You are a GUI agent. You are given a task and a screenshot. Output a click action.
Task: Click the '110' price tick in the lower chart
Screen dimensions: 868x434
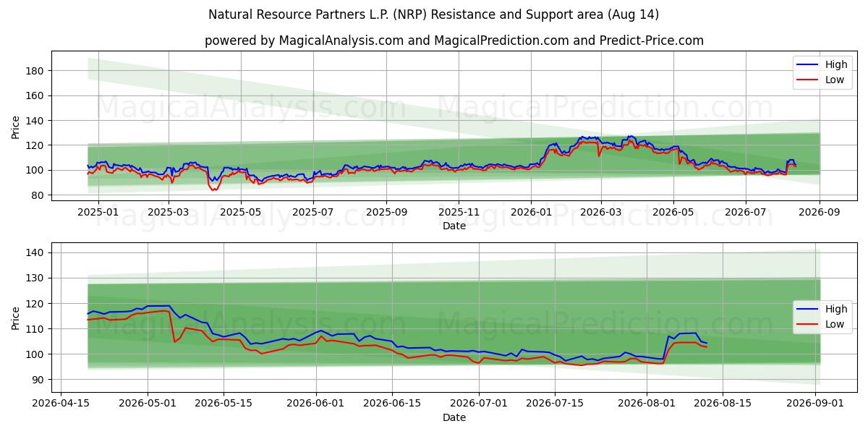tap(36, 329)
